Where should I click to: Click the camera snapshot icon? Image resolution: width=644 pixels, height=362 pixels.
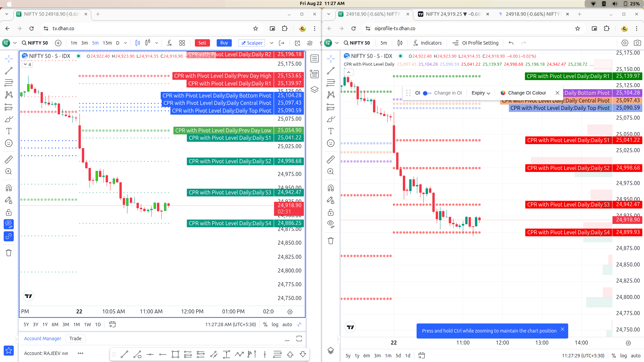pyautogui.click(x=637, y=43)
